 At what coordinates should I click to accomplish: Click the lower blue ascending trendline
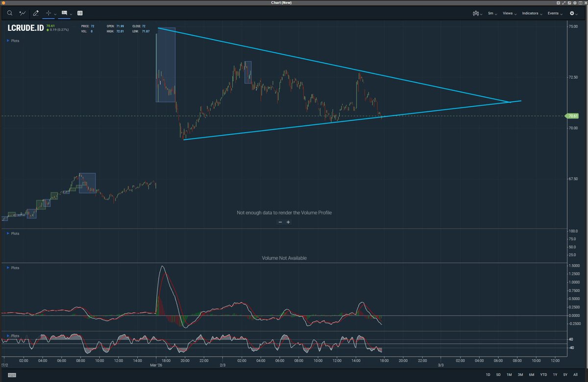[x=353, y=119]
